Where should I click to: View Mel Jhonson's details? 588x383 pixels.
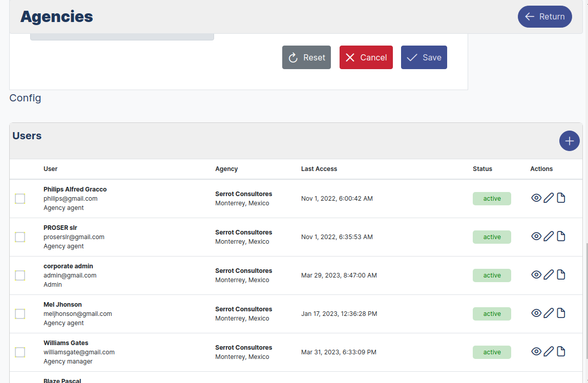(x=536, y=313)
